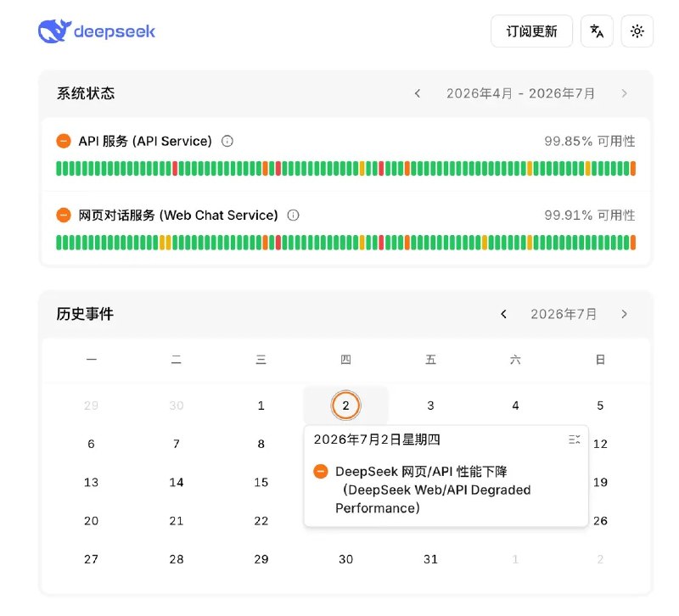The image size is (679, 616).
Task: Select July 6 in calendar
Action: point(91,444)
